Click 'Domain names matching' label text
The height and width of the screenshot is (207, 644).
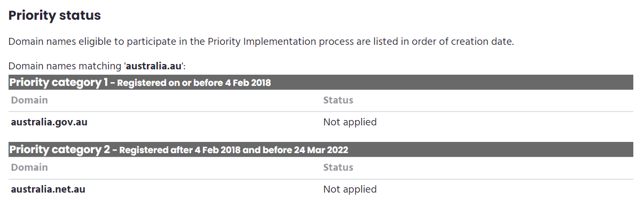click(65, 67)
